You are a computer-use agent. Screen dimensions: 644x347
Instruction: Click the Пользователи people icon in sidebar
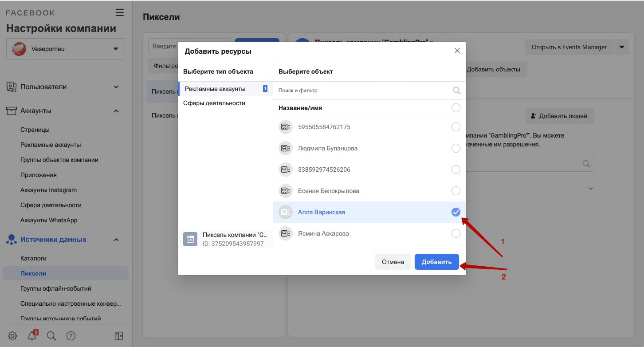12,87
